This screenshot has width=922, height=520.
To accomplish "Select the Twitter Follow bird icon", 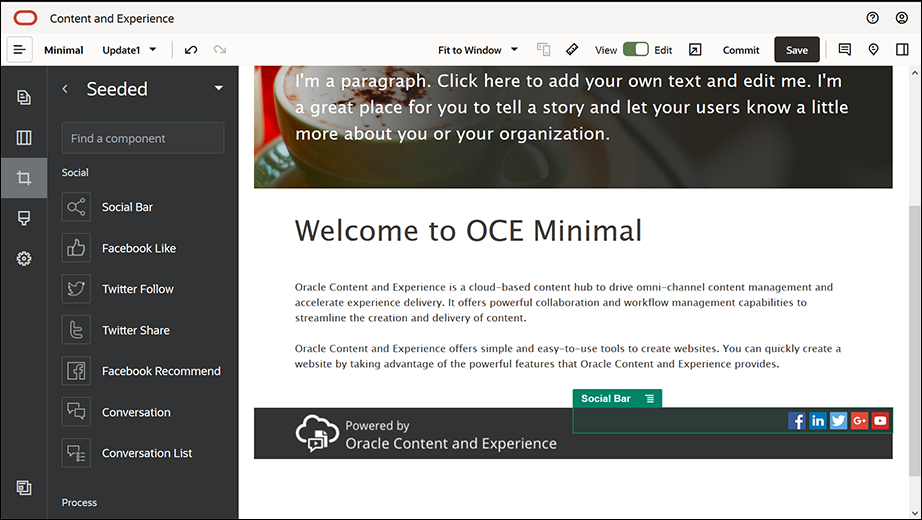I will click(x=76, y=289).
